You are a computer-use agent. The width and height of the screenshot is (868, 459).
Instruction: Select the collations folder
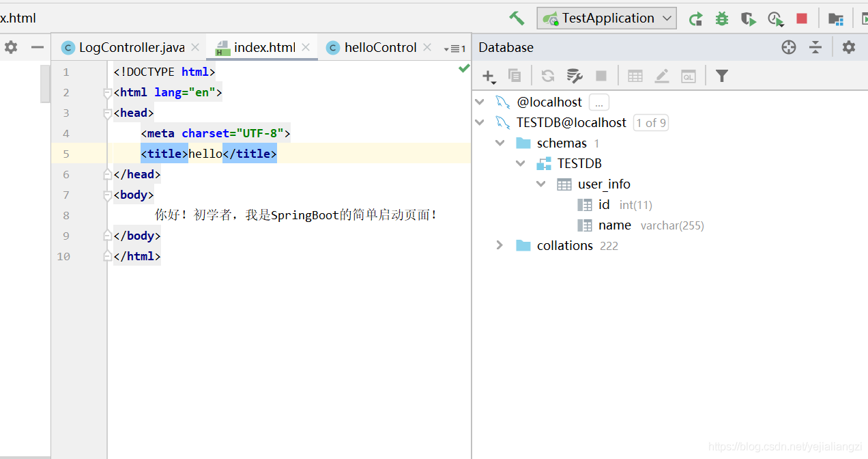[565, 246]
